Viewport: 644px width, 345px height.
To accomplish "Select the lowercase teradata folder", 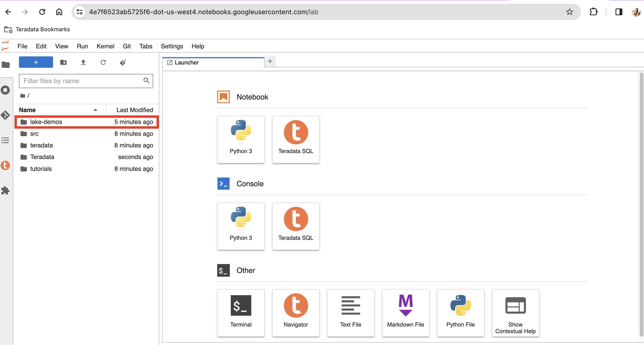I will 86,145.
